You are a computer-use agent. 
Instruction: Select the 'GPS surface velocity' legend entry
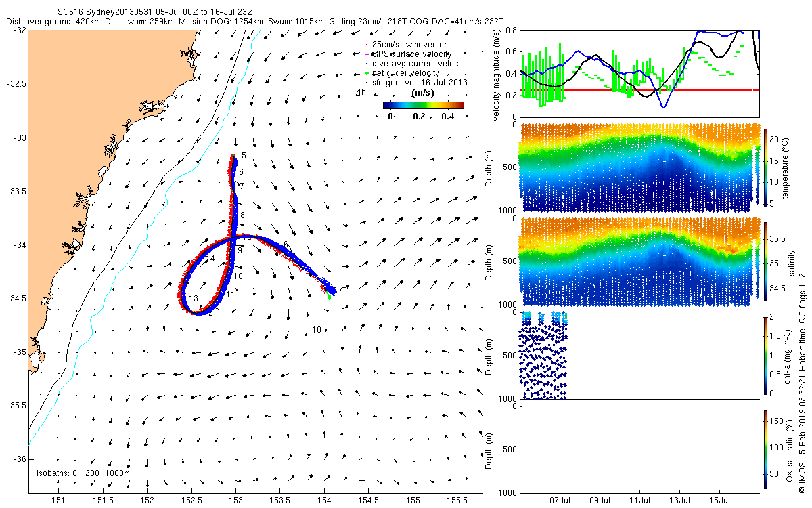[408, 54]
